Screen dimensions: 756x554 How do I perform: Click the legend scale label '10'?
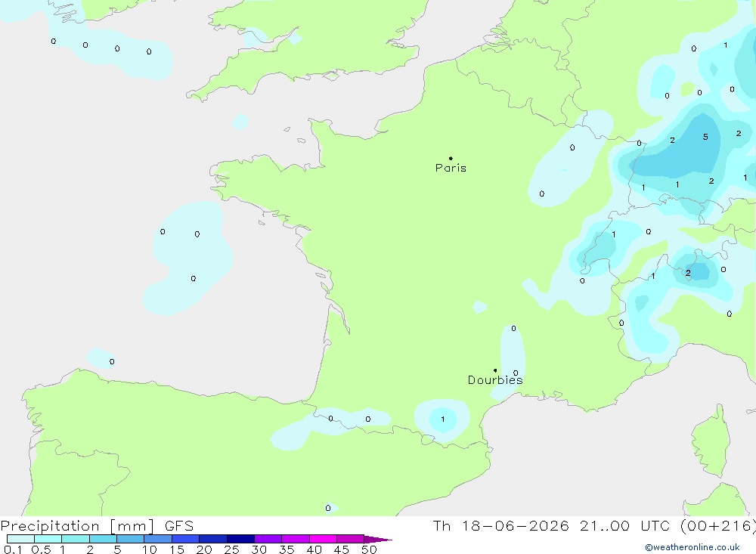[150, 549]
